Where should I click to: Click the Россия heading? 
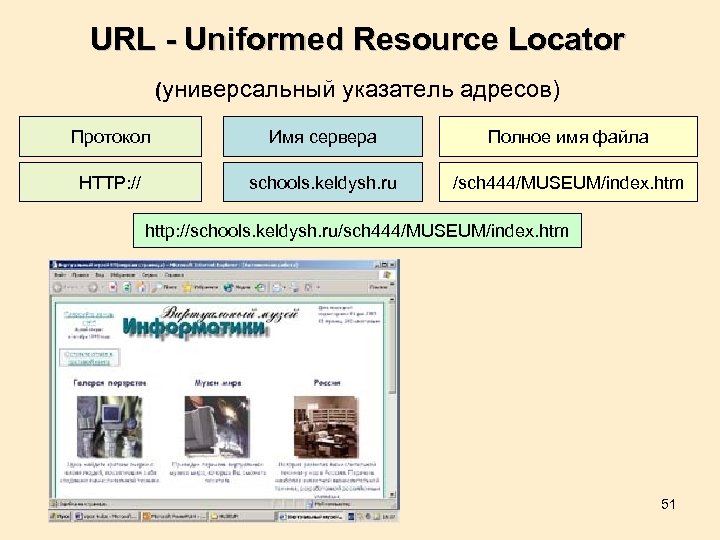coord(327,382)
